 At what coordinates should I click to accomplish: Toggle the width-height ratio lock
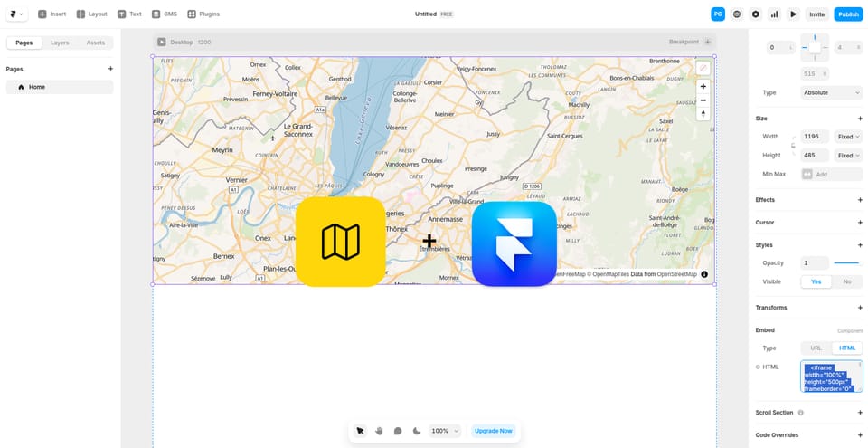click(x=793, y=146)
